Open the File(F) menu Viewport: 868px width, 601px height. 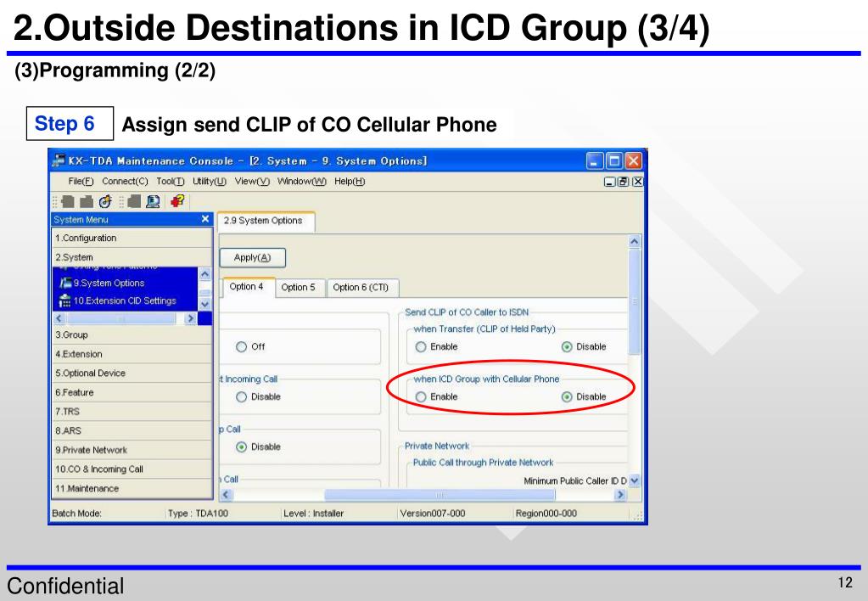pyautogui.click(x=81, y=181)
